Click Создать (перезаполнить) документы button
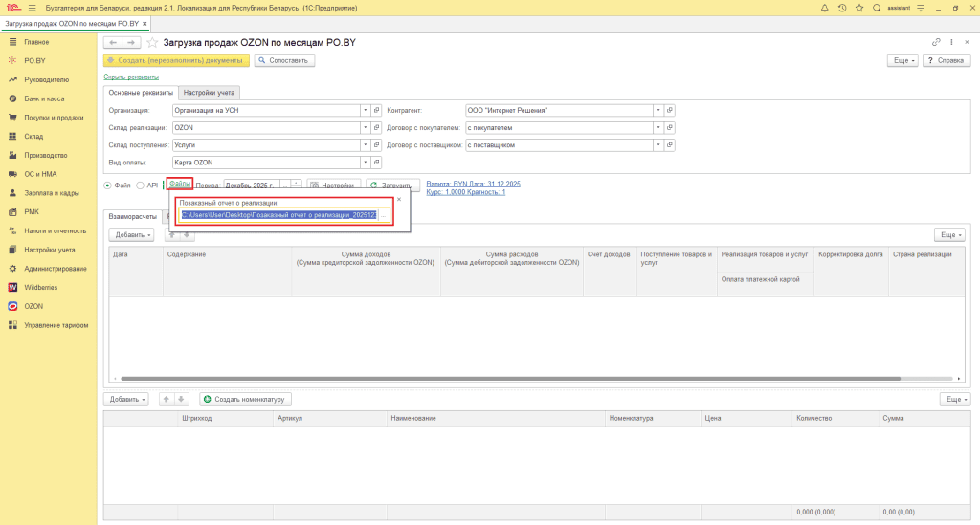This screenshot has width=980, height=525. (x=176, y=60)
